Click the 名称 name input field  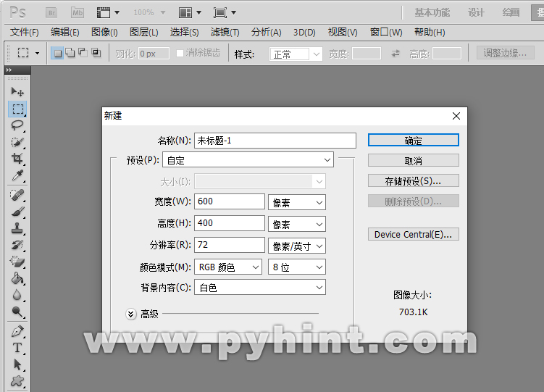[275, 141]
